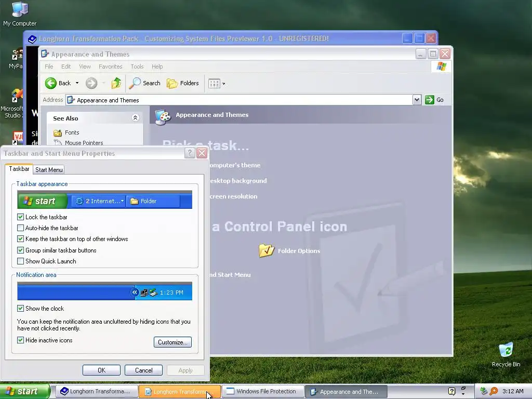Open the View menu
This screenshot has height=399, width=532.
(x=85, y=66)
